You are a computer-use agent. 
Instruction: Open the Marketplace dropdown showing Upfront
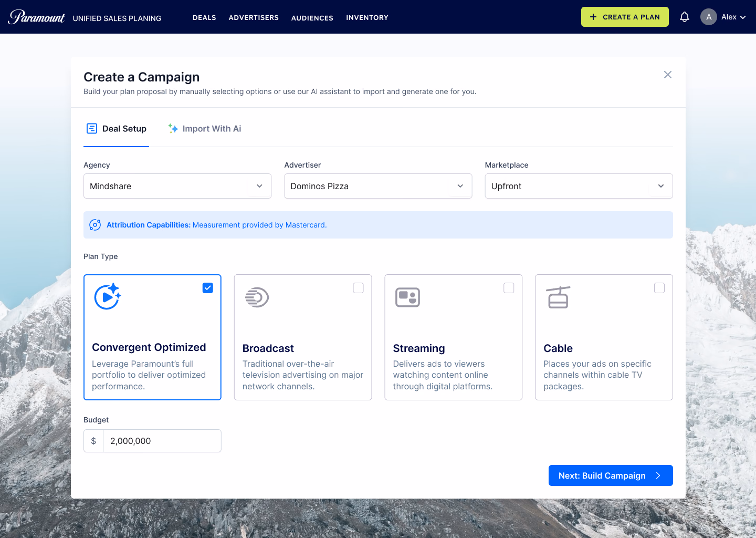[x=579, y=186]
